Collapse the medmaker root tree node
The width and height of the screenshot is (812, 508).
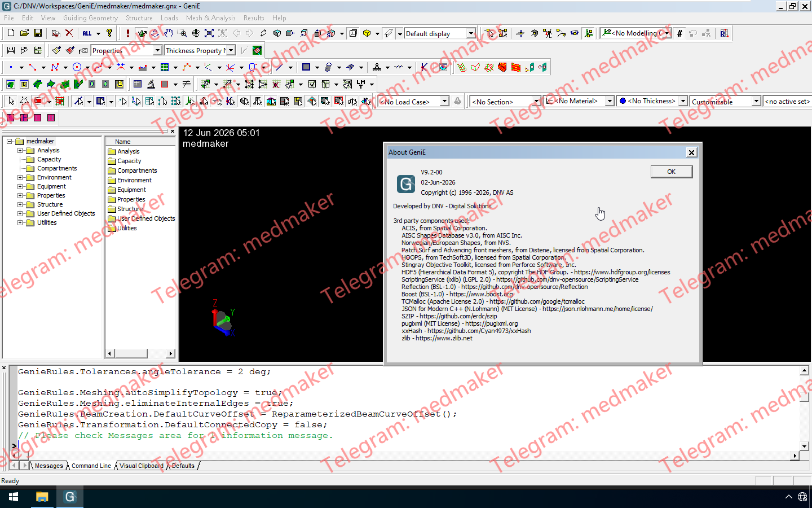[x=10, y=141]
